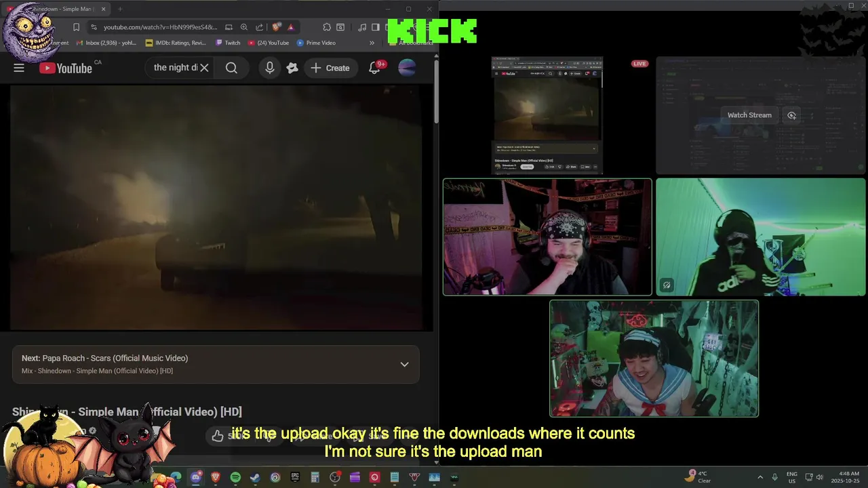Bookmark this page via address bar icon

[x=76, y=27]
